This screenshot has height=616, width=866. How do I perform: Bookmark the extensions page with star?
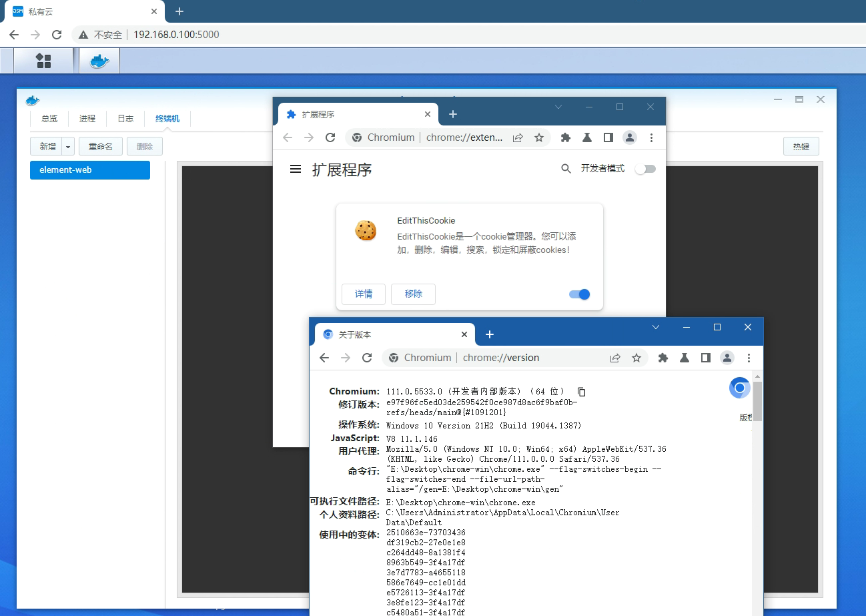tap(539, 137)
